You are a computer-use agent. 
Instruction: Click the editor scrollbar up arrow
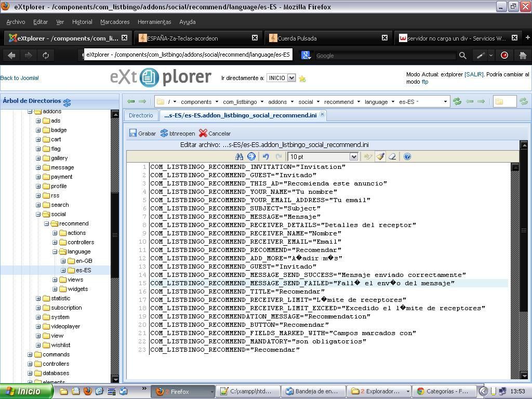coord(515,167)
